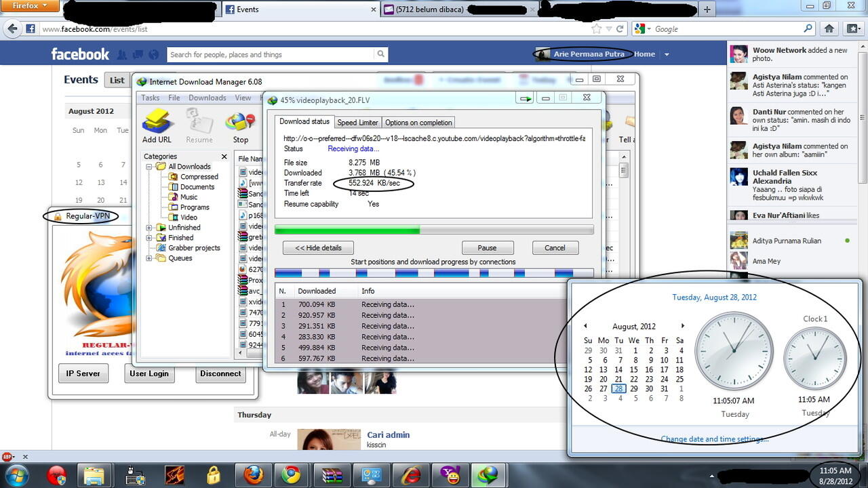Click the Facebook logo

(x=80, y=54)
